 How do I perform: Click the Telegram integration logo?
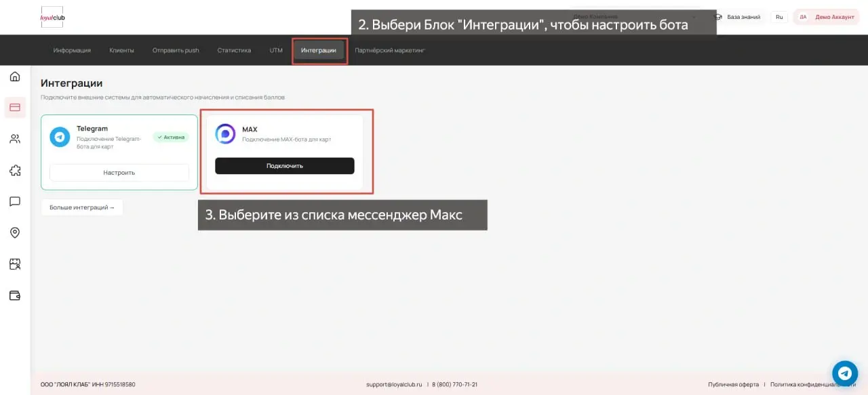(x=60, y=137)
